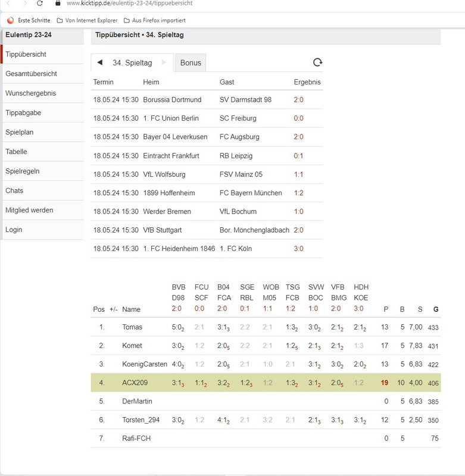This screenshot has width=465, height=476.
Task: Click 1. FC Heidenheim 1846 home team
Action: pyautogui.click(x=179, y=248)
